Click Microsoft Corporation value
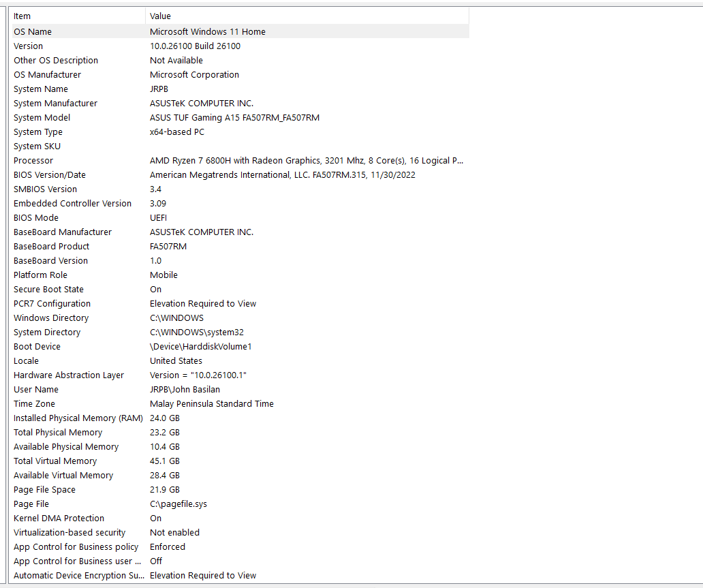This screenshot has width=703, height=588. (194, 74)
